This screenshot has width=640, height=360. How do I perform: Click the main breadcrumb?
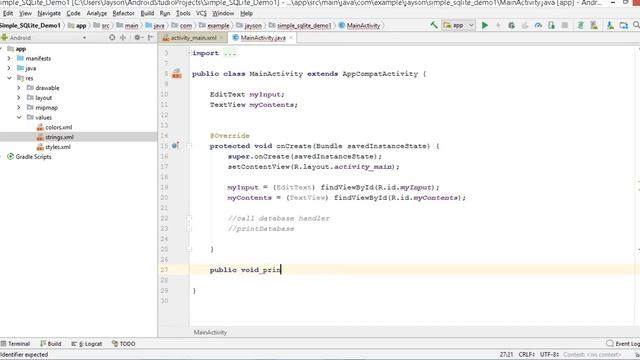click(127, 25)
